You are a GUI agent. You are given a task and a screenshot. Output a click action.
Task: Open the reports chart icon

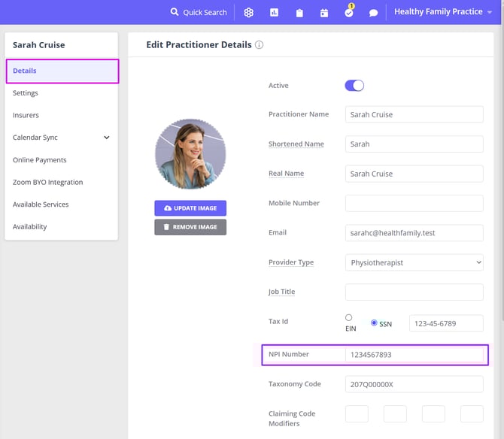pos(274,13)
